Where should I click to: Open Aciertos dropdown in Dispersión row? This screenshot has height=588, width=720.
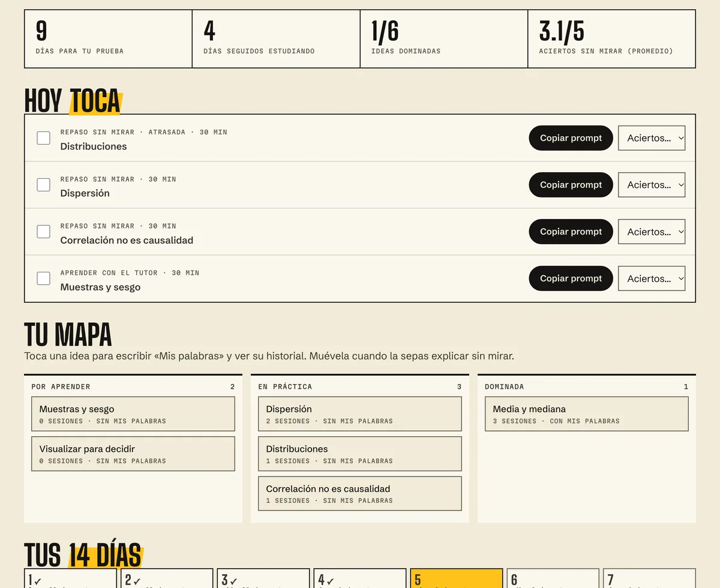tap(652, 185)
